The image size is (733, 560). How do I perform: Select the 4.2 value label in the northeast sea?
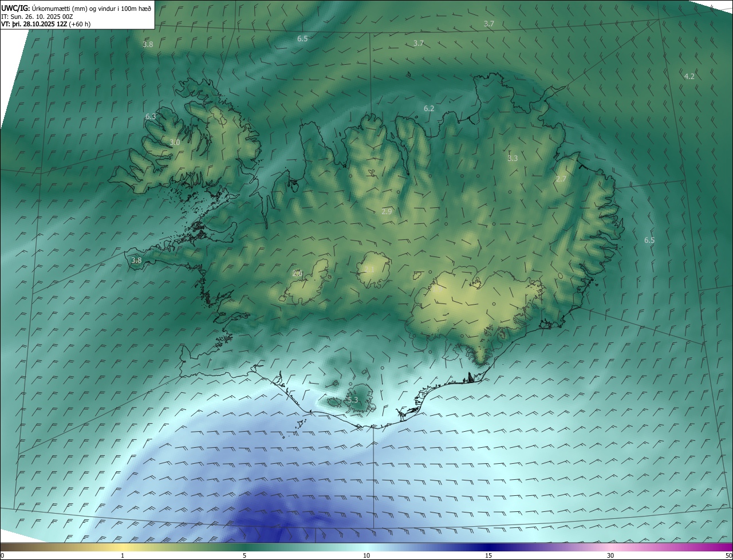[x=689, y=76]
